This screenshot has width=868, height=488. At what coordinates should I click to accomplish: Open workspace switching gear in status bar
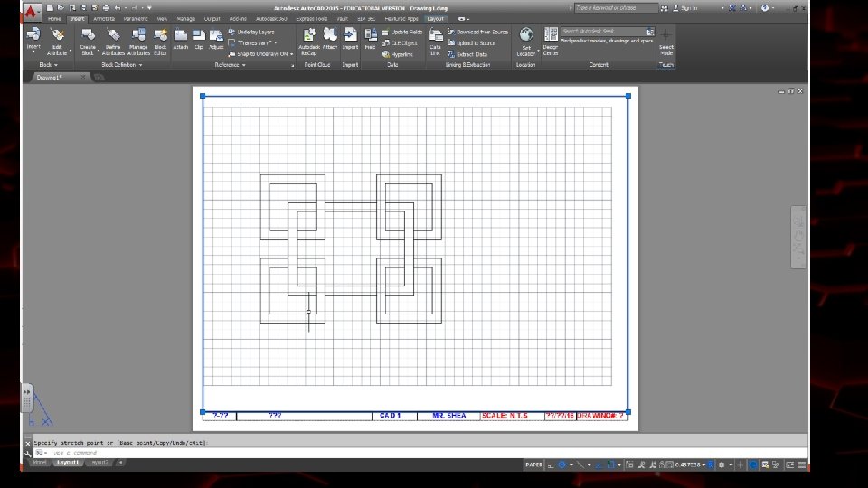point(722,465)
